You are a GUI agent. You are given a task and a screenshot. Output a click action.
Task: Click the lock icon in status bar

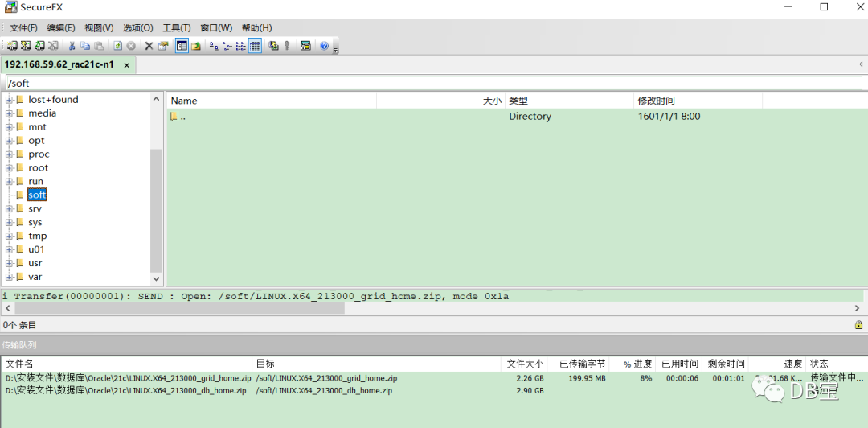pos(858,325)
